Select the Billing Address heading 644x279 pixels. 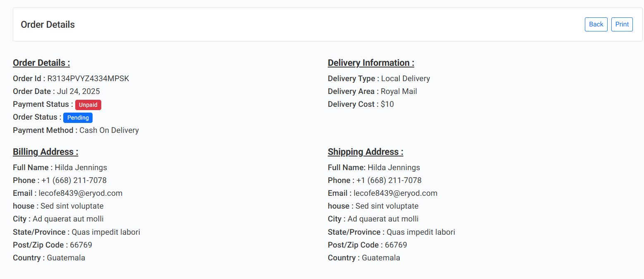click(x=45, y=152)
